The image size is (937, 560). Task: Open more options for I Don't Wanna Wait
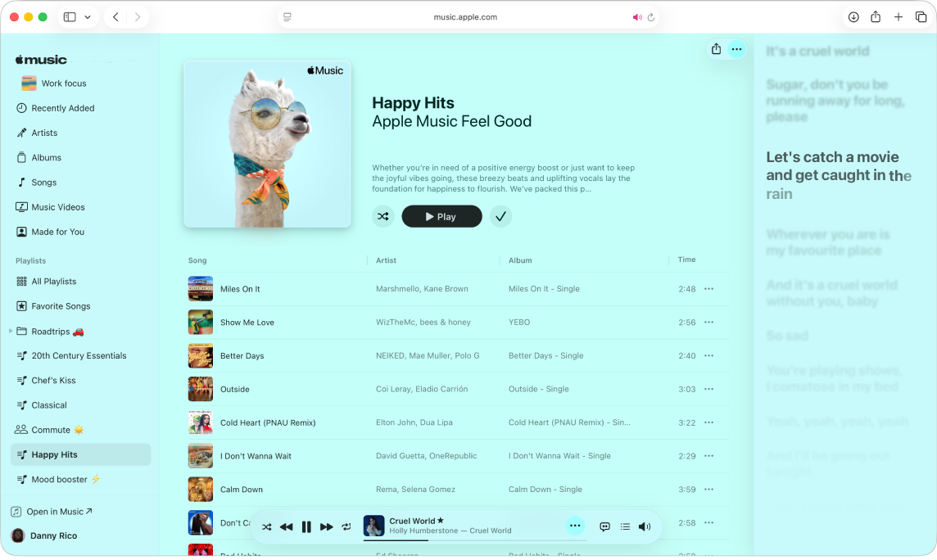708,456
